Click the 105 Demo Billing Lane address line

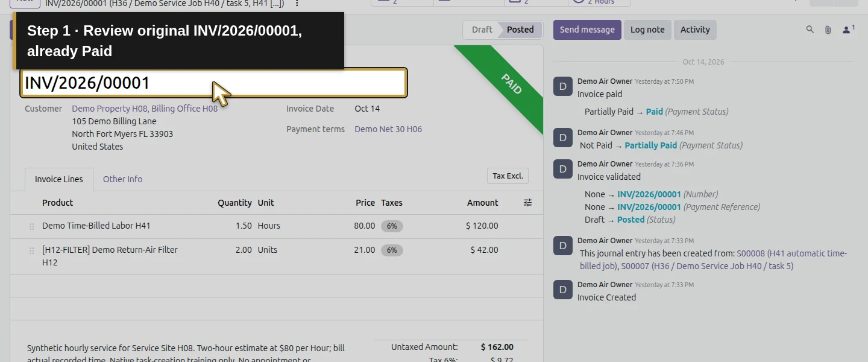click(x=114, y=121)
